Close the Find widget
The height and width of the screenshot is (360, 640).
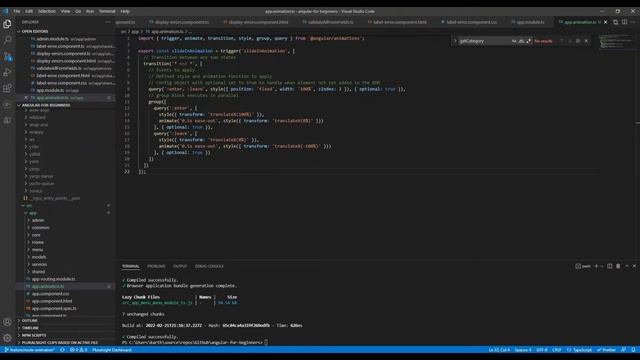pyautogui.click(x=587, y=41)
